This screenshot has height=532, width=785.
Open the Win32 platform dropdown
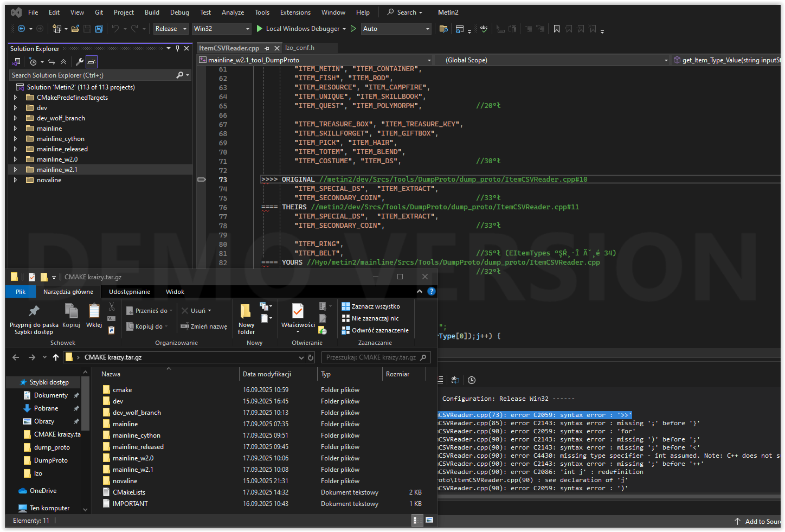click(x=222, y=29)
